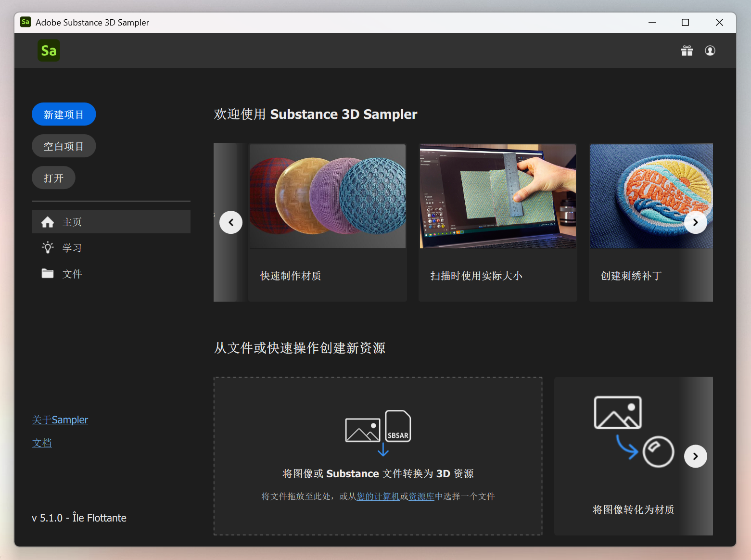
Task: Click the folder icon beside 文件
Action: (x=48, y=274)
